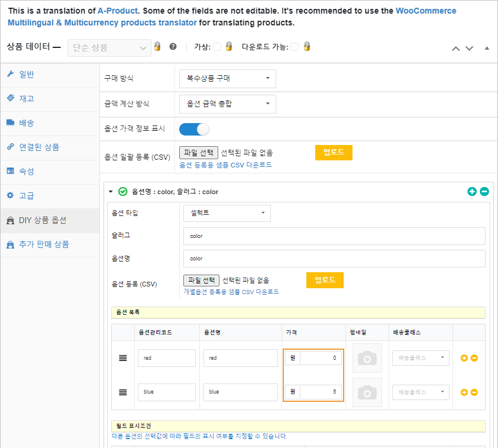Click teal minus icon to remove color option
498x448 pixels.
(484, 191)
